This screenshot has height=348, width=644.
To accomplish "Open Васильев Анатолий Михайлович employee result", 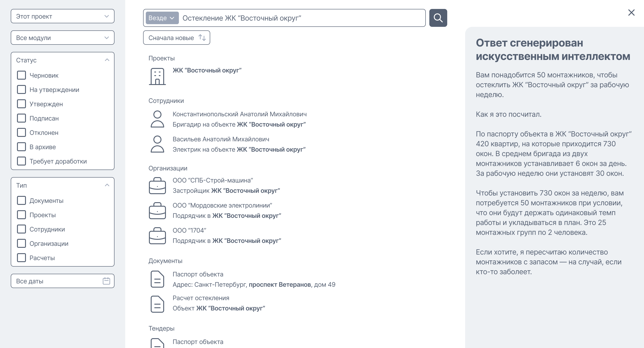I will coord(221,139).
